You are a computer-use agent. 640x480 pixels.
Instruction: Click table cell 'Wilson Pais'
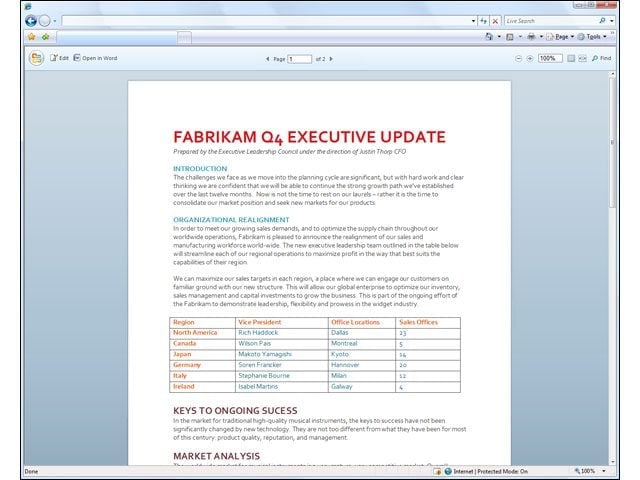click(x=254, y=343)
